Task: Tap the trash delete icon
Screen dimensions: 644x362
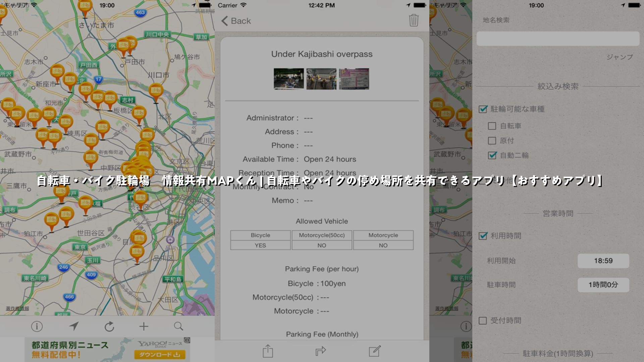Action: point(414,20)
